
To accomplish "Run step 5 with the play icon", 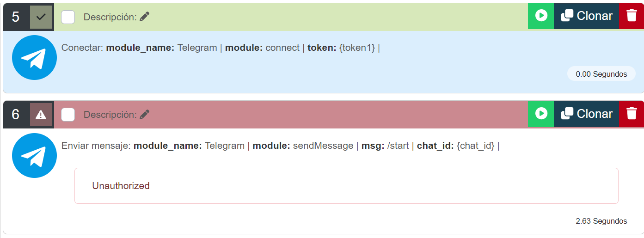I will coord(541,16).
